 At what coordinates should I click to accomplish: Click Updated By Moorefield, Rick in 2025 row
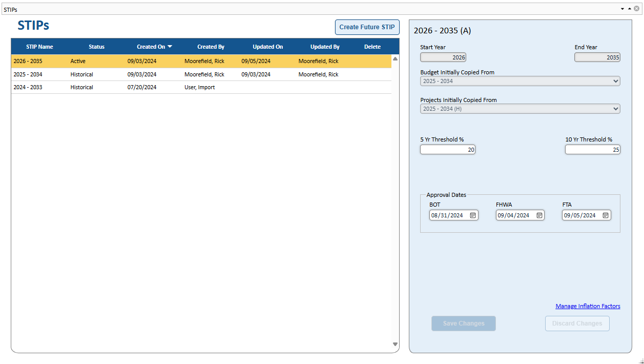319,74
